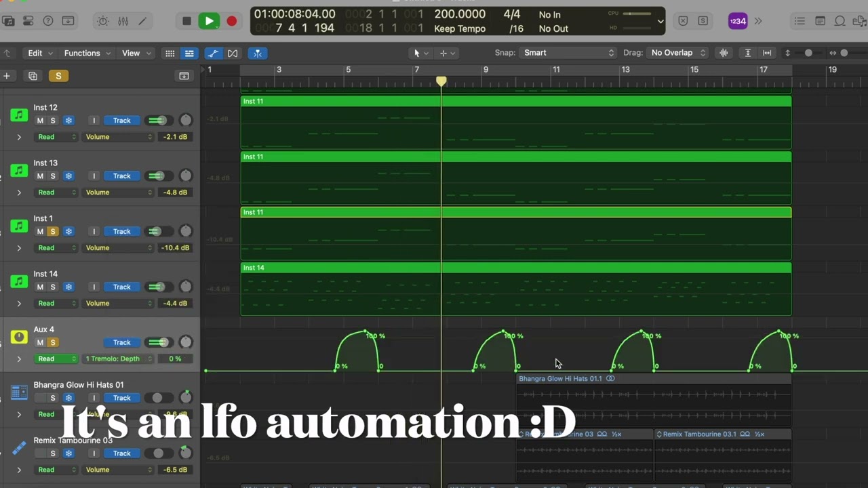Open the List Editors icon
The image size is (868, 488).
tap(800, 21)
